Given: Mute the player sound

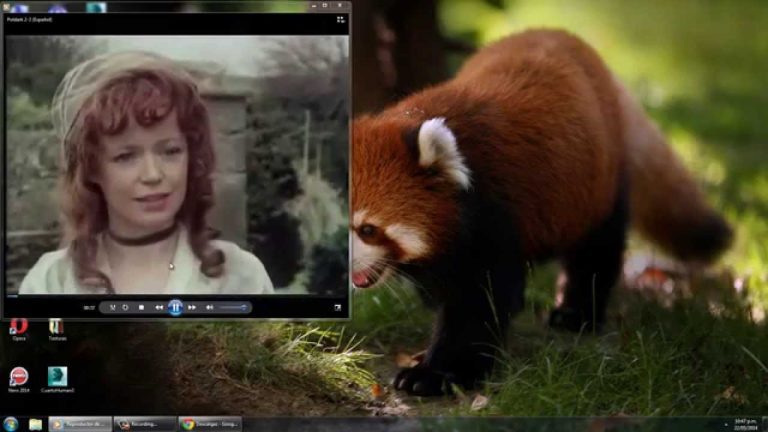Looking at the screenshot, I should (x=209, y=307).
